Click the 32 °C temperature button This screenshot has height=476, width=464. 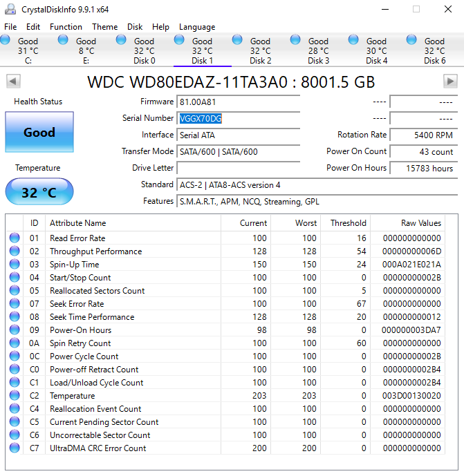pyautogui.click(x=39, y=192)
